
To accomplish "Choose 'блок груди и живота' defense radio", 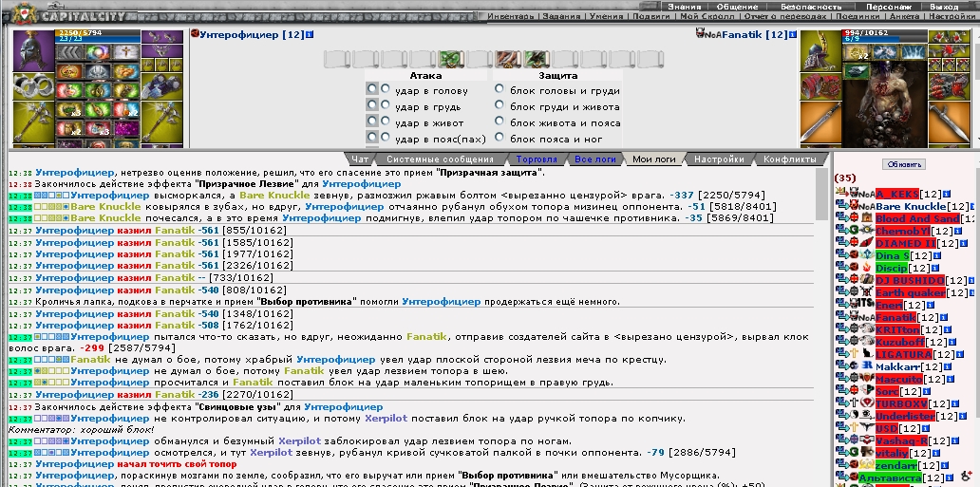I will coord(499,105).
